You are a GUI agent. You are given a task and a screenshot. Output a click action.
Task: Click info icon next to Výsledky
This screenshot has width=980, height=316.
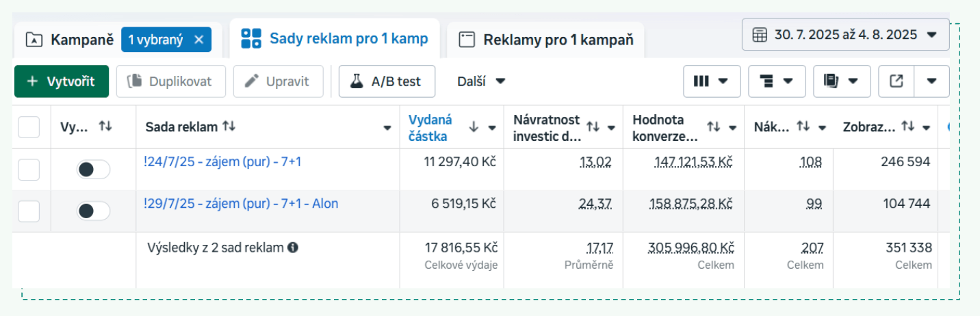click(x=293, y=248)
